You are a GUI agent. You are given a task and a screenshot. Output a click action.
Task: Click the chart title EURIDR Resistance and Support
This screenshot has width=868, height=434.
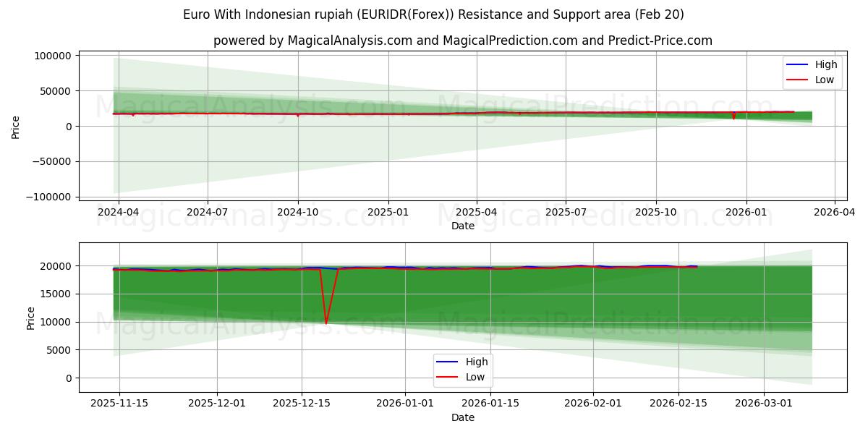coord(434,13)
